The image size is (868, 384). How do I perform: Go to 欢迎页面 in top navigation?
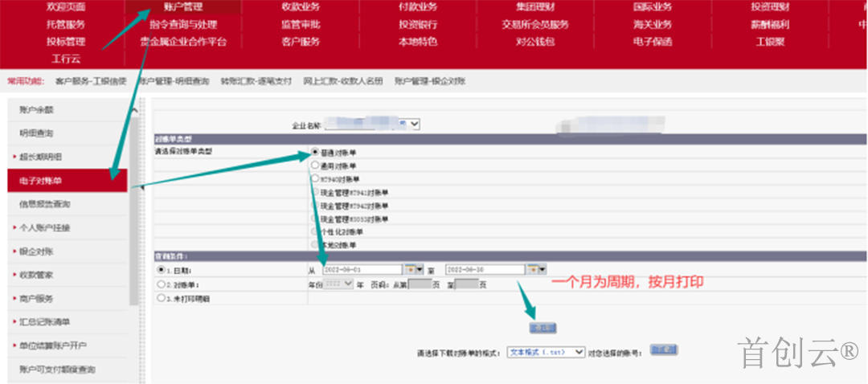point(66,7)
